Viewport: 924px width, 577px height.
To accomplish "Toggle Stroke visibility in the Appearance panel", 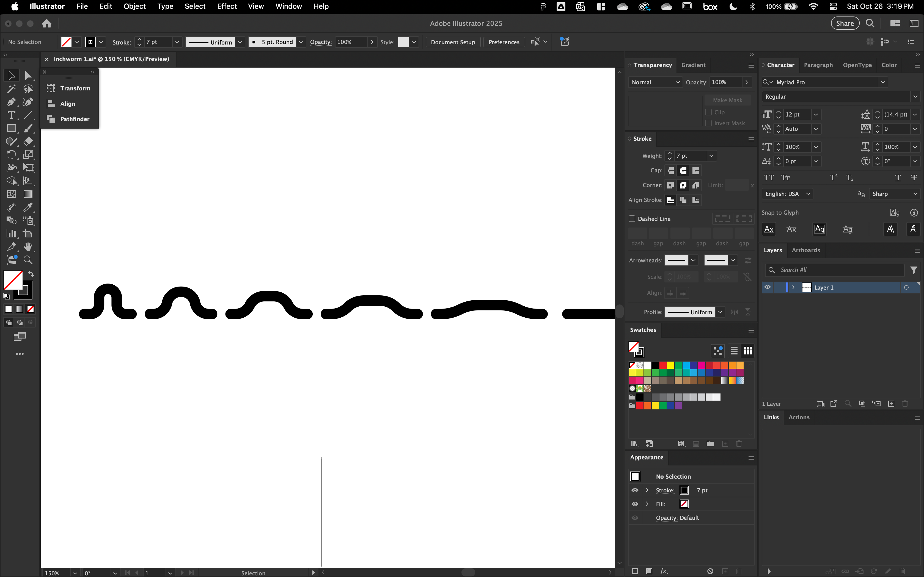I will 635,490.
